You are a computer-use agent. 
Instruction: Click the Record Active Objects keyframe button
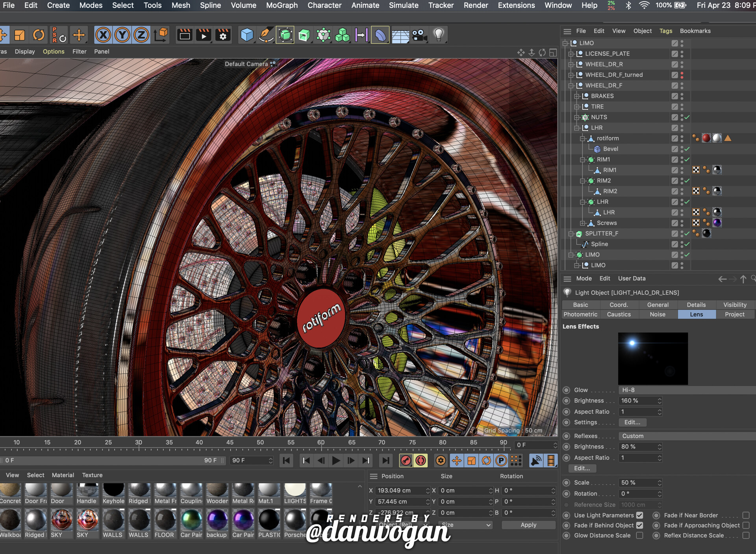tap(406, 460)
